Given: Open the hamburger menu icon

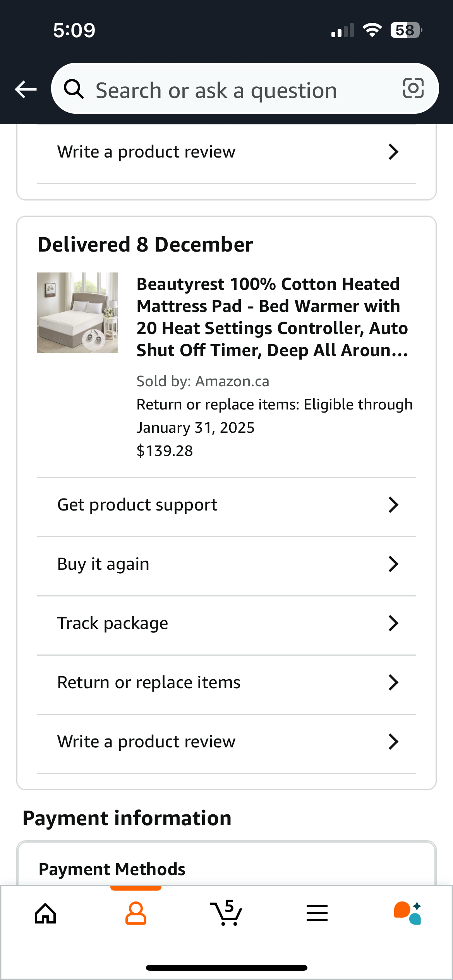Looking at the screenshot, I should [x=317, y=913].
